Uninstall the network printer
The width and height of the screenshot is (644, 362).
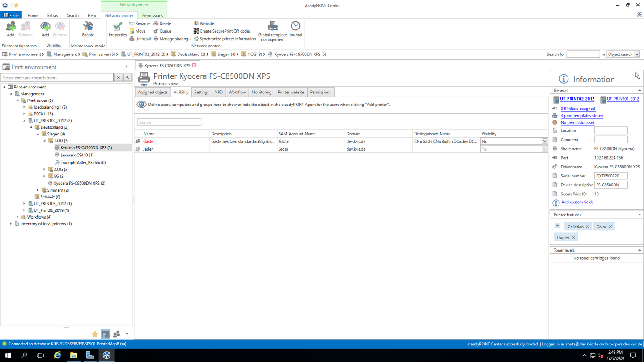click(x=140, y=39)
